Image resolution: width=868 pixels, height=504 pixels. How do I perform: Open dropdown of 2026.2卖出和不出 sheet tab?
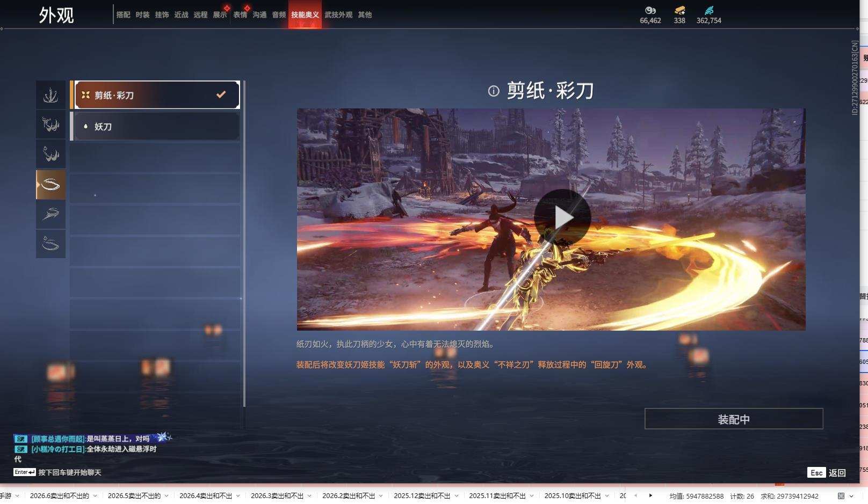tap(381, 496)
